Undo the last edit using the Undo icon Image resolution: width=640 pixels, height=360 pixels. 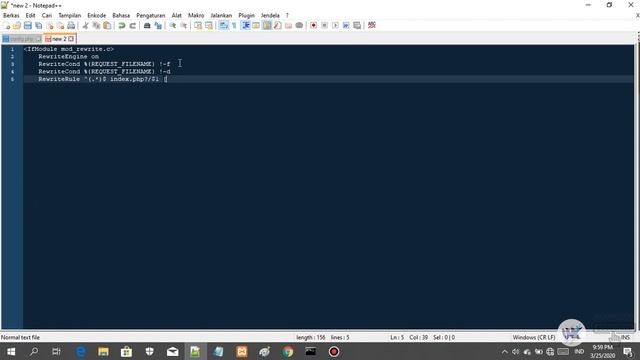pyautogui.click(x=122, y=26)
